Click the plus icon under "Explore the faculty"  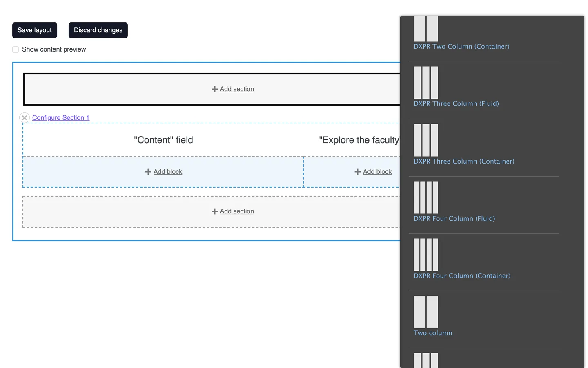[x=358, y=172]
